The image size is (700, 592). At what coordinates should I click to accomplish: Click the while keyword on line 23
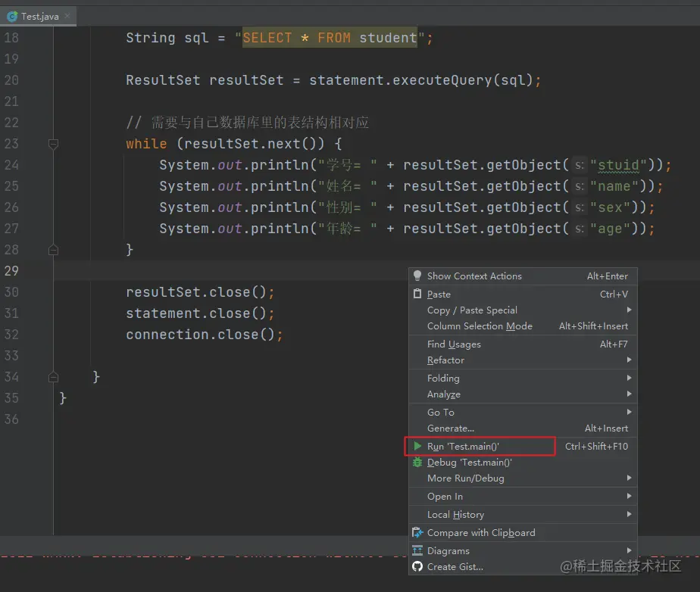click(x=146, y=144)
